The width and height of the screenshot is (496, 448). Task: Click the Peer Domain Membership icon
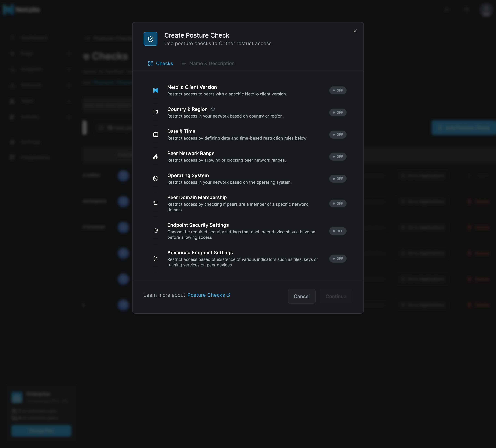pos(156,203)
